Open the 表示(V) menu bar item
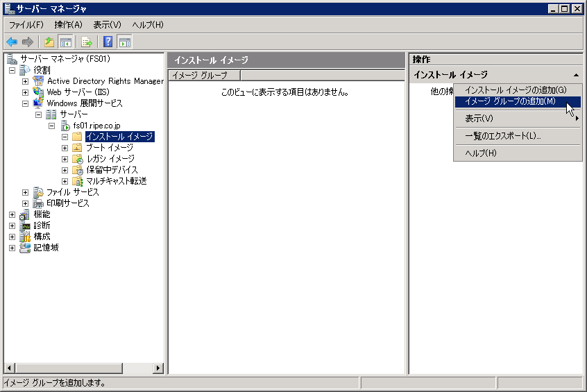587x392 pixels. click(107, 25)
